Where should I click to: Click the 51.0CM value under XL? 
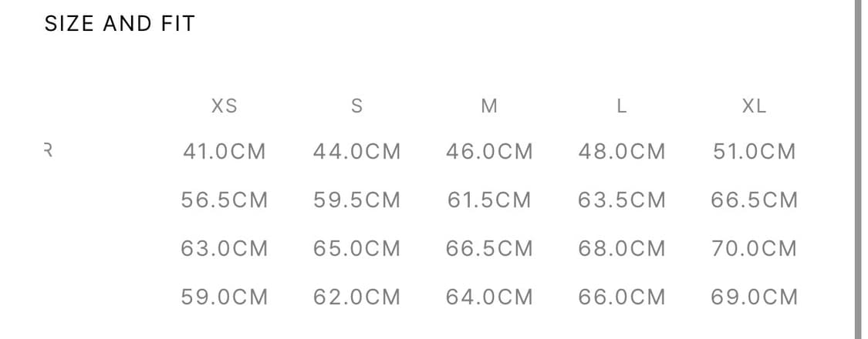click(x=754, y=152)
